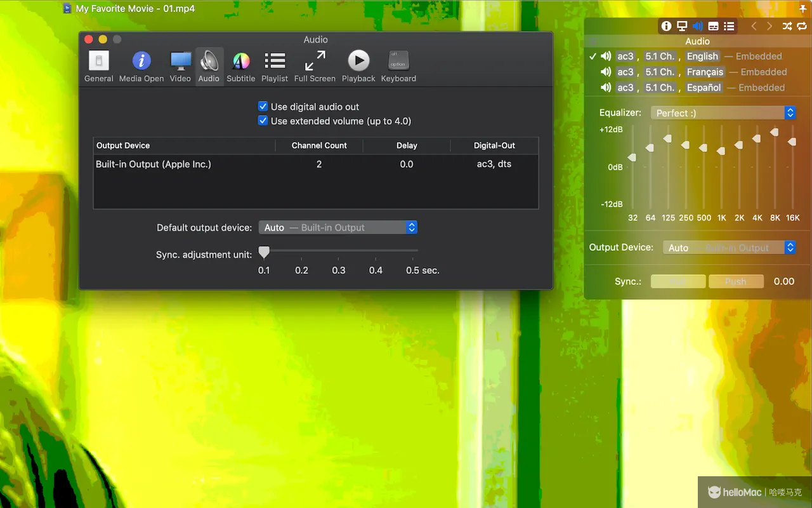Open the Subtitle preferences pane
The height and width of the screenshot is (508, 812).
[x=241, y=67]
